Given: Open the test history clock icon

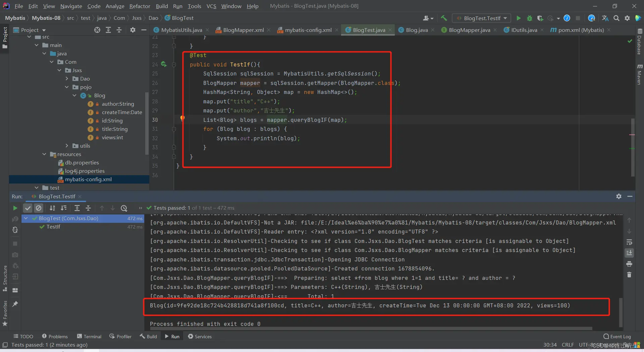Looking at the screenshot, I should [124, 208].
